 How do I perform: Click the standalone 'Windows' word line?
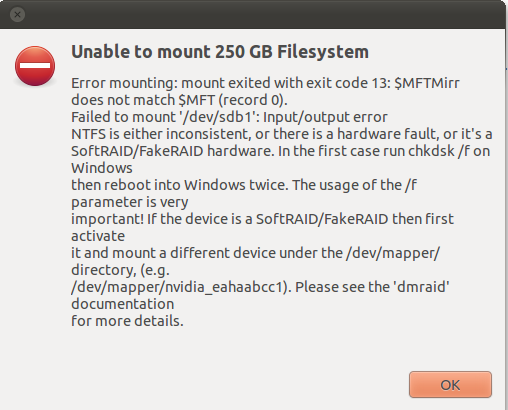(x=102, y=168)
